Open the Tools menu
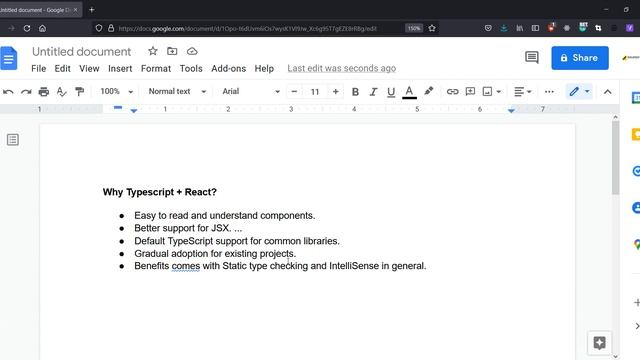The width and height of the screenshot is (640, 360). pyautogui.click(x=191, y=69)
